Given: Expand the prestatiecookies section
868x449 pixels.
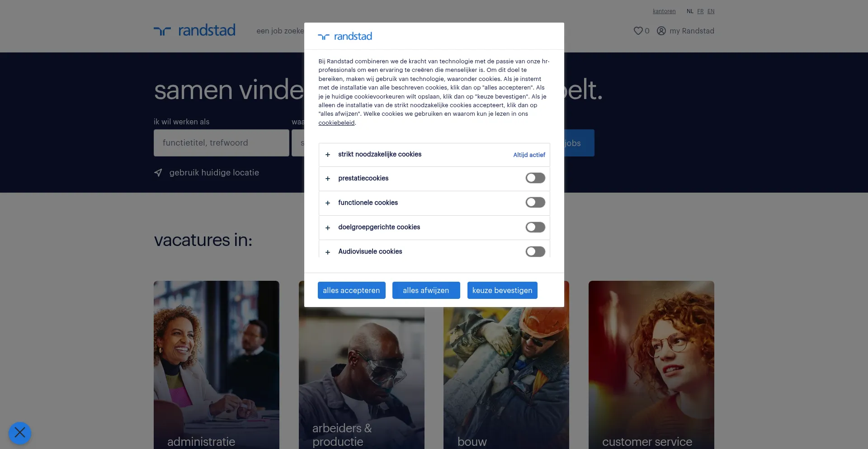Looking at the screenshot, I should [x=328, y=179].
